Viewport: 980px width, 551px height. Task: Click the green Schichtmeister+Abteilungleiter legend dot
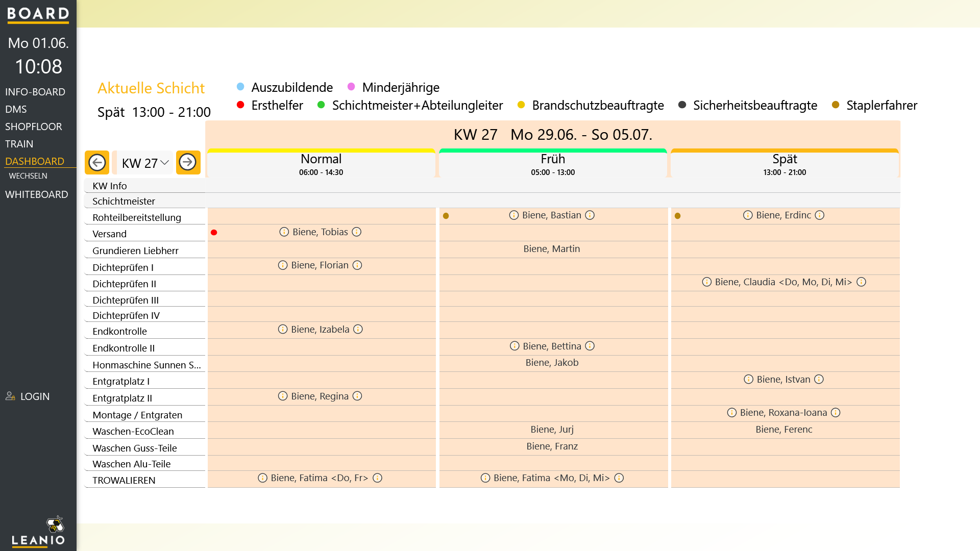click(x=321, y=105)
